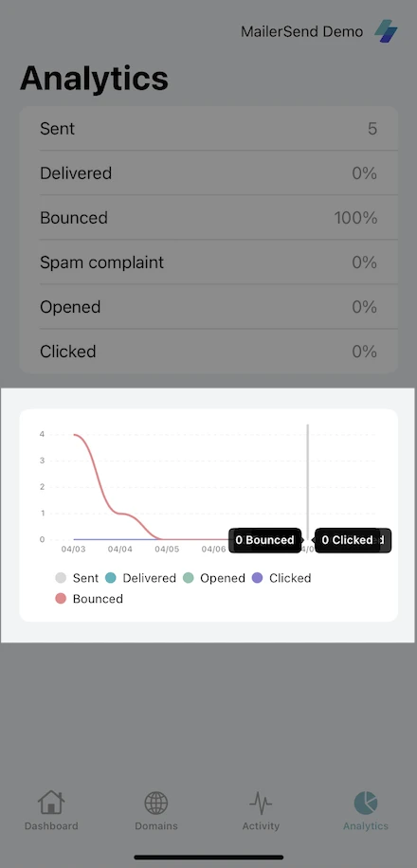Open the Activity pulse icon
This screenshot has width=417, height=868.
click(261, 802)
